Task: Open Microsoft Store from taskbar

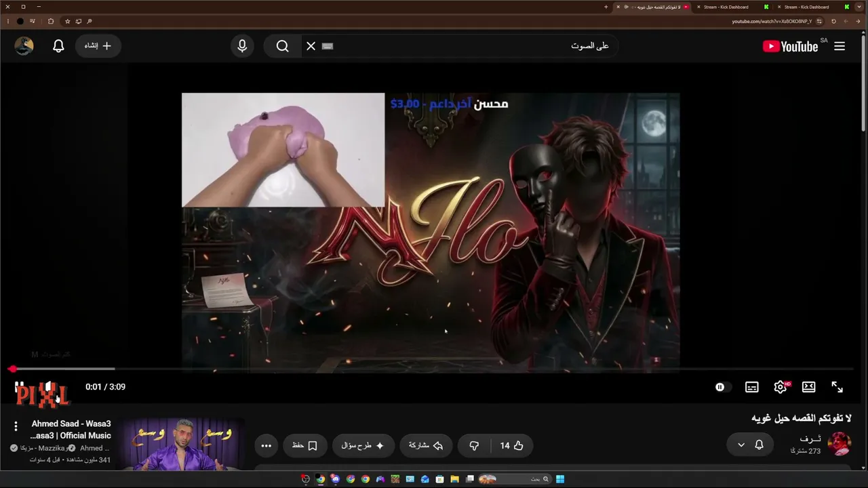Action: 439,479
